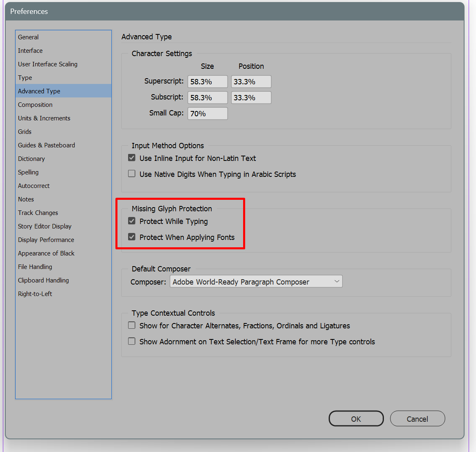Viewport: 476px width, 452px height.
Task: Open Clipboard Handling preferences
Action: point(63,280)
